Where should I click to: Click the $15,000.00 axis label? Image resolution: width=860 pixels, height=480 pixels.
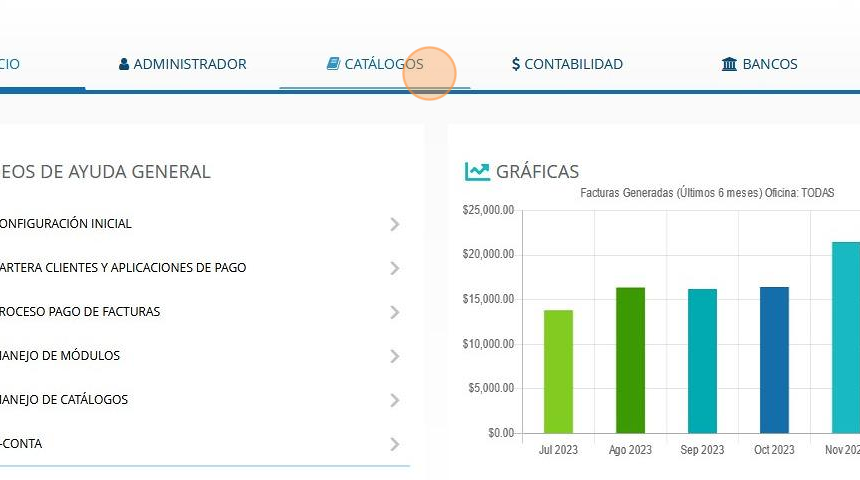[488, 299]
